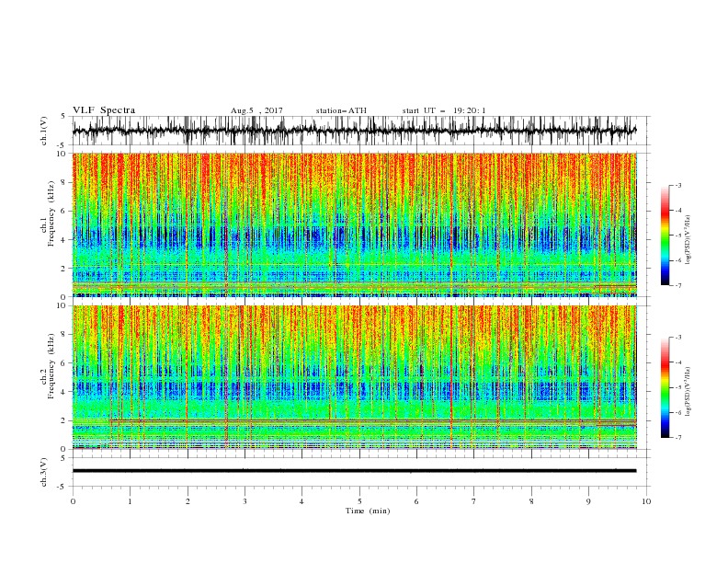Viewport: 728px width, 563px height.
Task: Click the ch.2 spectrogram color bar
Action: 665,387
